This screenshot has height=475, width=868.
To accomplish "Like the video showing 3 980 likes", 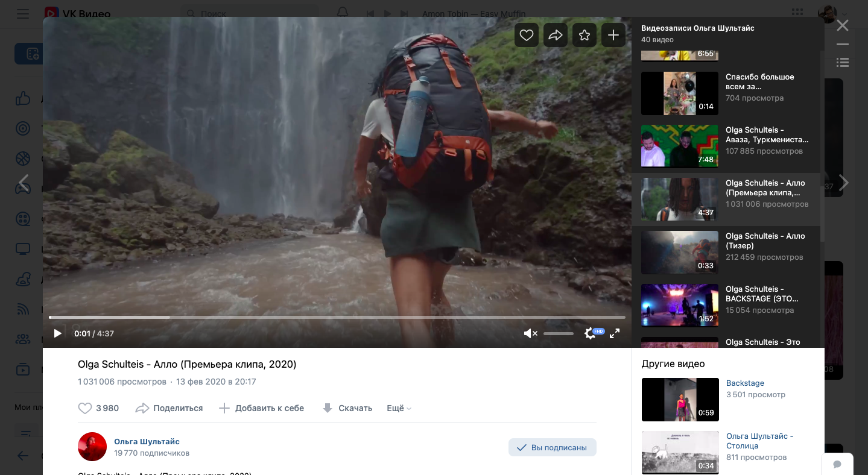I will pos(98,408).
